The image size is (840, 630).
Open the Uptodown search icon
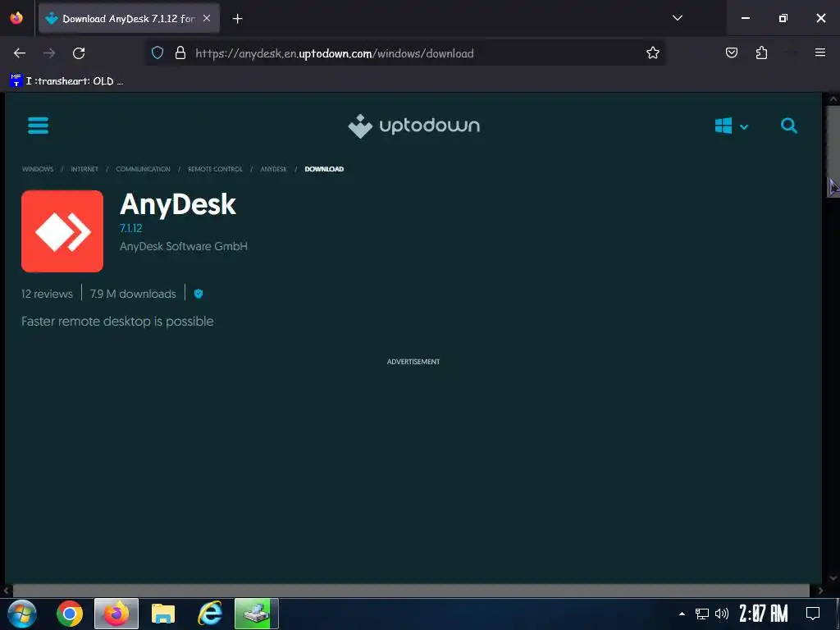tap(788, 126)
